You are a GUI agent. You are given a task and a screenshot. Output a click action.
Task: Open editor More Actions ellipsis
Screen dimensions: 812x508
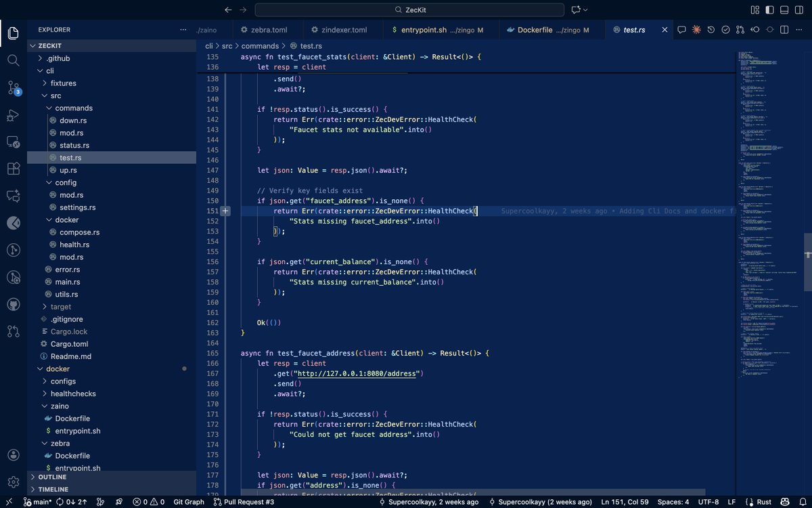pos(799,30)
